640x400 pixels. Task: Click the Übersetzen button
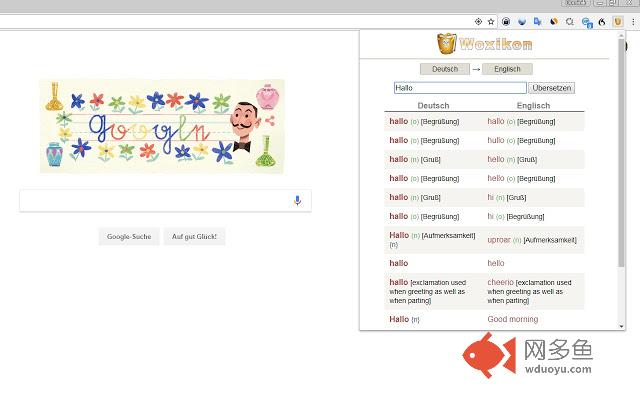click(551, 88)
